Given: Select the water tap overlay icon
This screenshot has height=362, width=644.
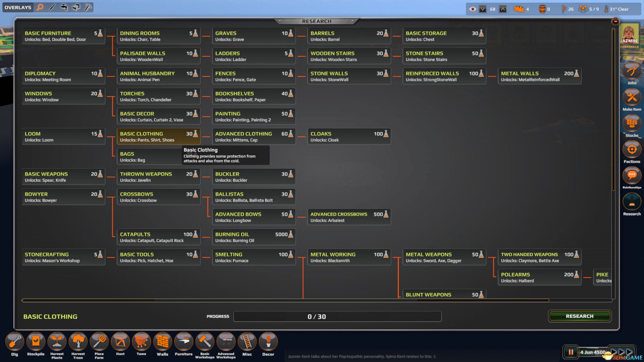Looking at the screenshot, I should [64, 7].
